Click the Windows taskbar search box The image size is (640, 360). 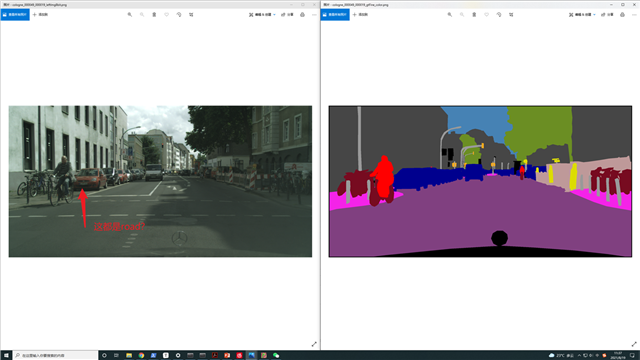[56, 356]
